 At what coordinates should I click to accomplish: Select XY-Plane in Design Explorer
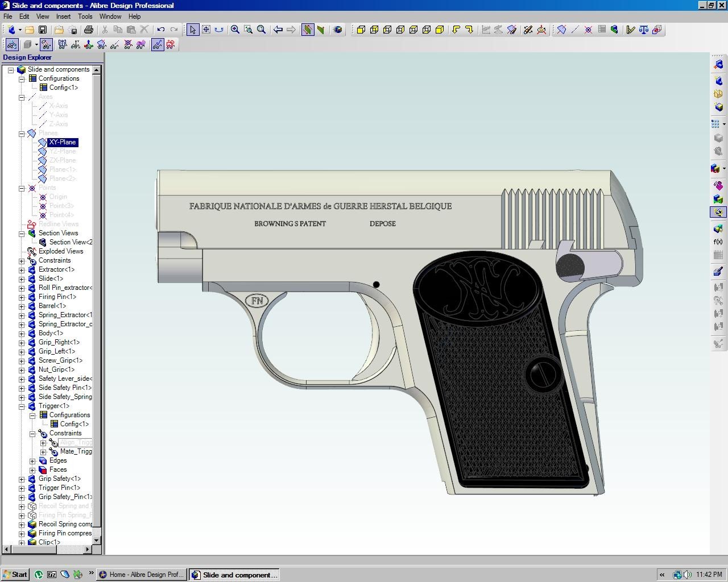[62, 142]
